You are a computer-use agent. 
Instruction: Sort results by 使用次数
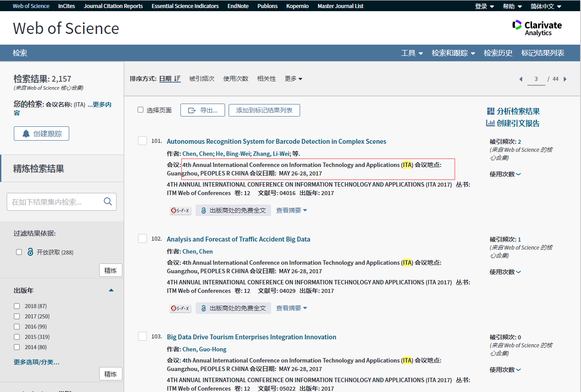coord(236,79)
